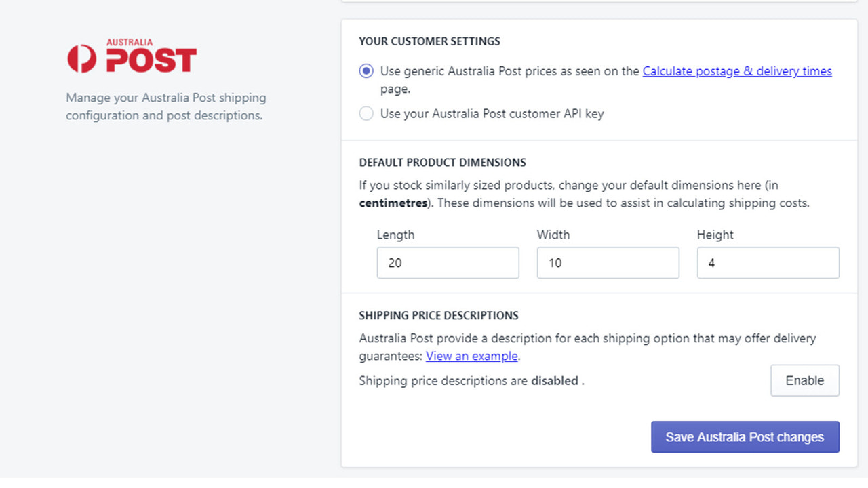
Task: Click the Height field label
Action: 715,235
